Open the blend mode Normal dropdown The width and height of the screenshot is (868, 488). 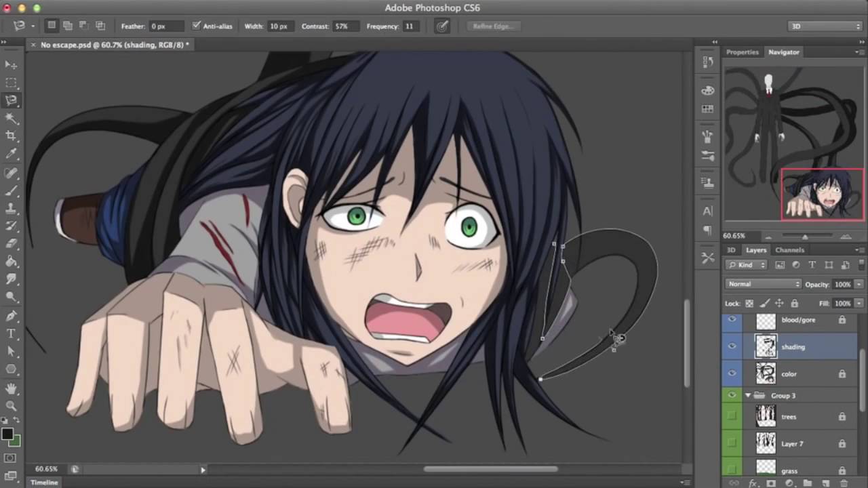(764, 284)
